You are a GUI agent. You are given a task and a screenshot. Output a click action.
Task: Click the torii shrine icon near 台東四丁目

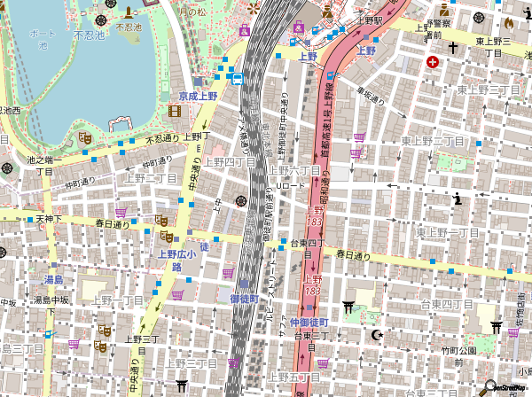pos(348,307)
